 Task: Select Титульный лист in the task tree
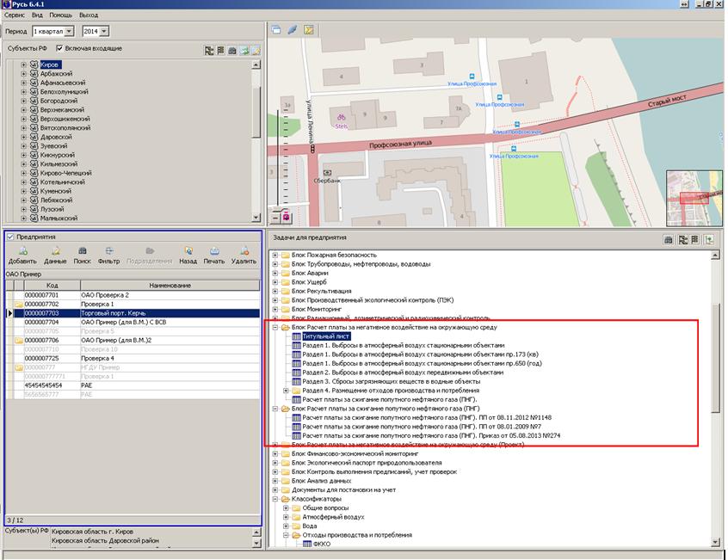(x=324, y=336)
